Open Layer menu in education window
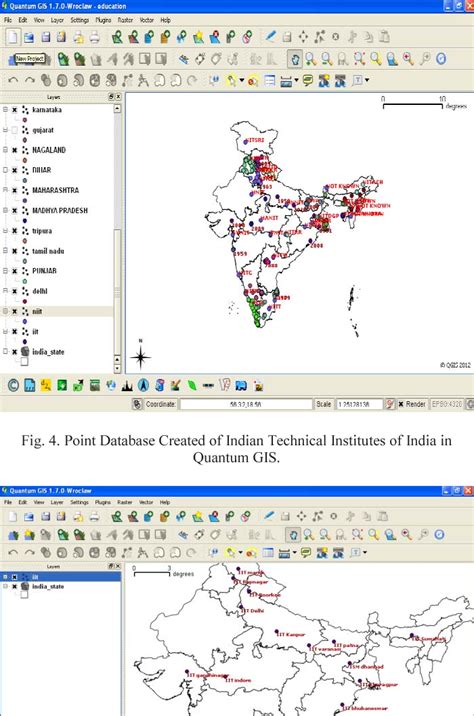Screen dimensions: 474x716 (x=57, y=20)
